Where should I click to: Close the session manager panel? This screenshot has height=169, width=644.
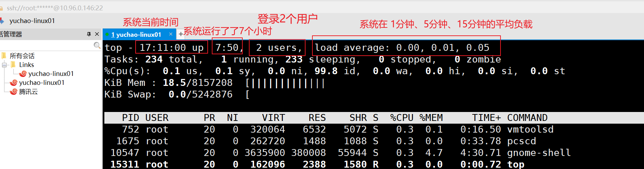point(97,34)
